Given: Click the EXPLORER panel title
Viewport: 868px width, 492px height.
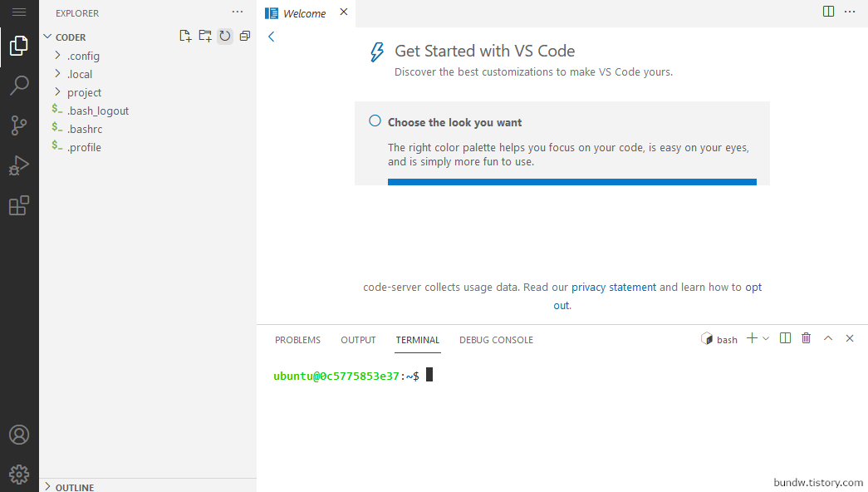Looking at the screenshot, I should [x=77, y=12].
